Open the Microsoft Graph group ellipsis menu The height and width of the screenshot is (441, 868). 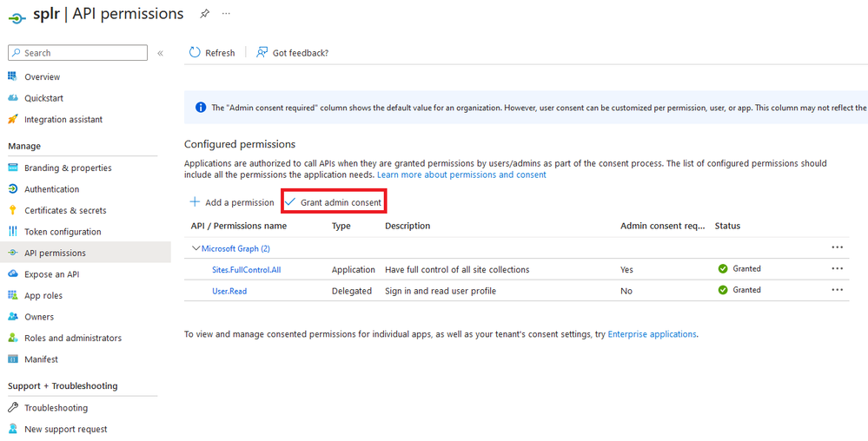click(x=837, y=247)
